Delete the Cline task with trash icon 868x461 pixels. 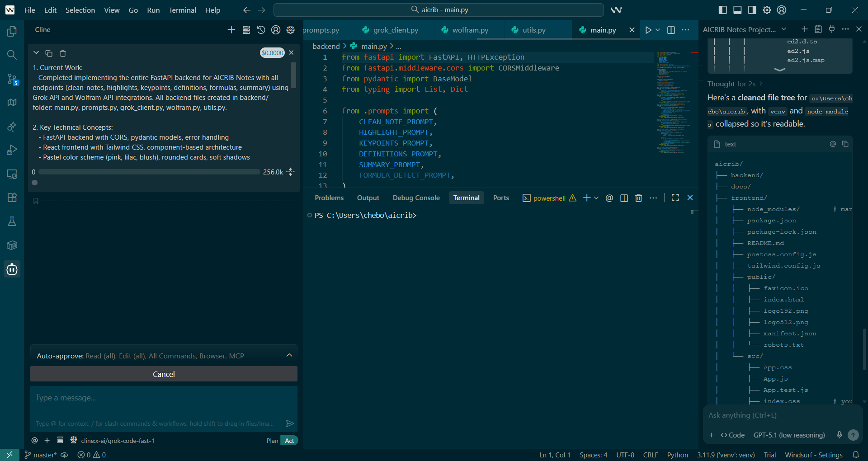pos(63,53)
